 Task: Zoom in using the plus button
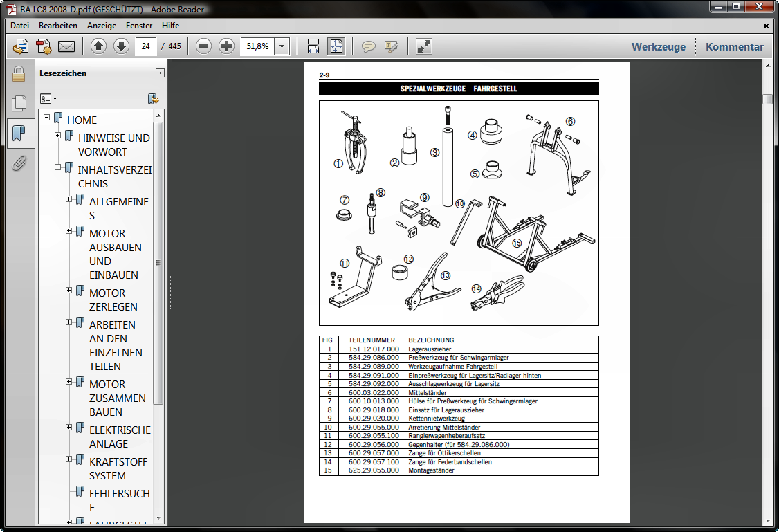(226, 47)
